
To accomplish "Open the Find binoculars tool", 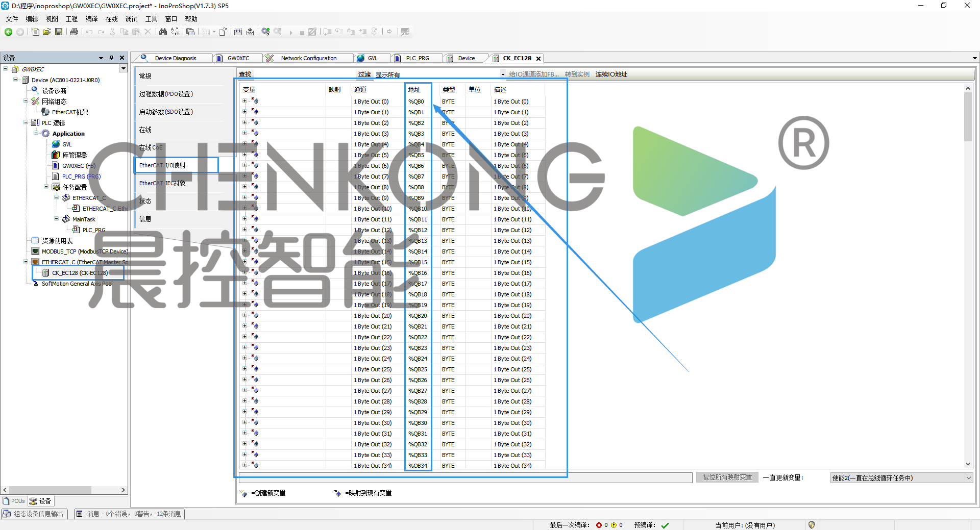I will pyautogui.click(x=163, y=32).
